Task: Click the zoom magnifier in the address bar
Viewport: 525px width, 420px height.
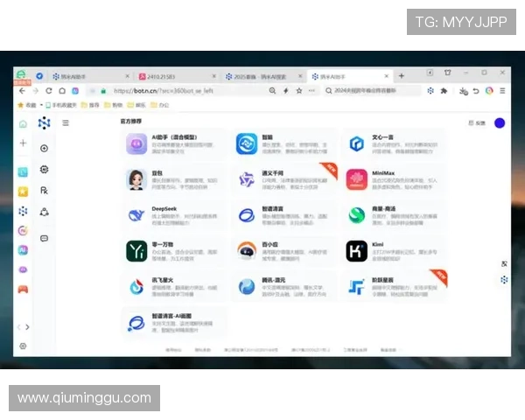Action: [272, 91]
